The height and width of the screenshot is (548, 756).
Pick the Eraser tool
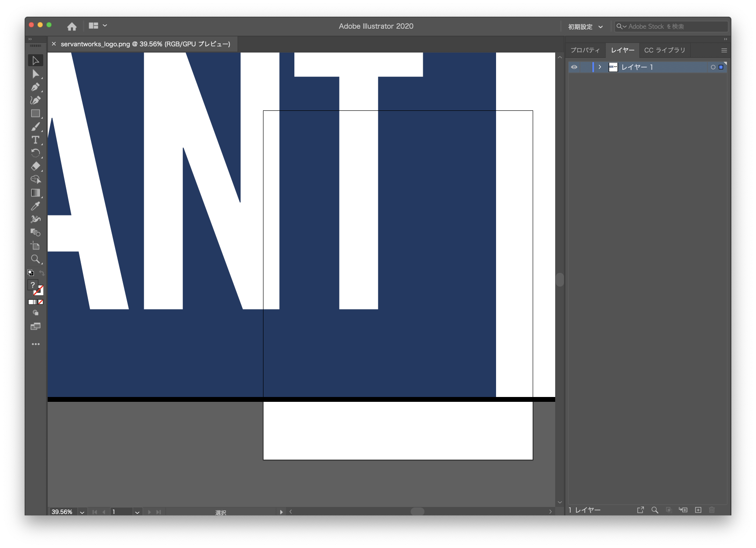(x=35, y=166)
